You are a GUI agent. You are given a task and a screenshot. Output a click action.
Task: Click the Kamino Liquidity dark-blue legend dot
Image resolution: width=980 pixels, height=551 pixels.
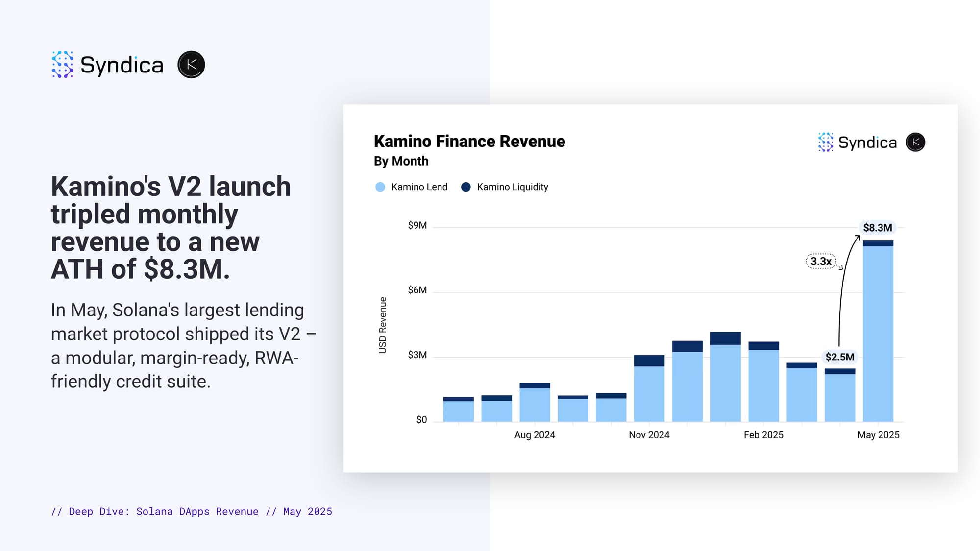click(466, 187)
